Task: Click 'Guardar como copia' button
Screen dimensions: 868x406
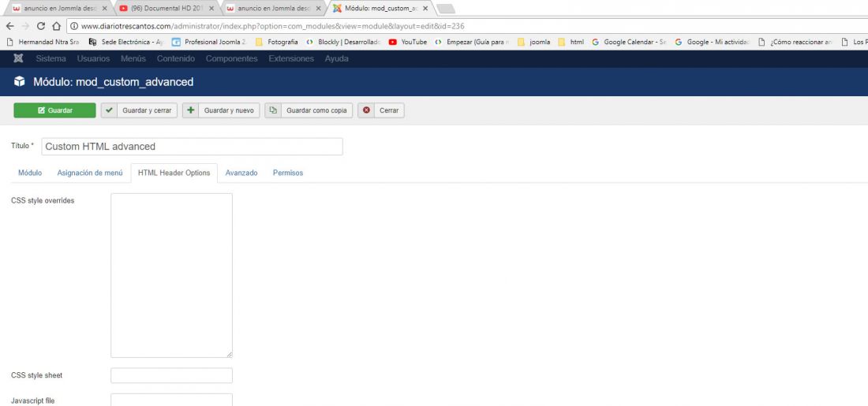Action: click(309, 110)
